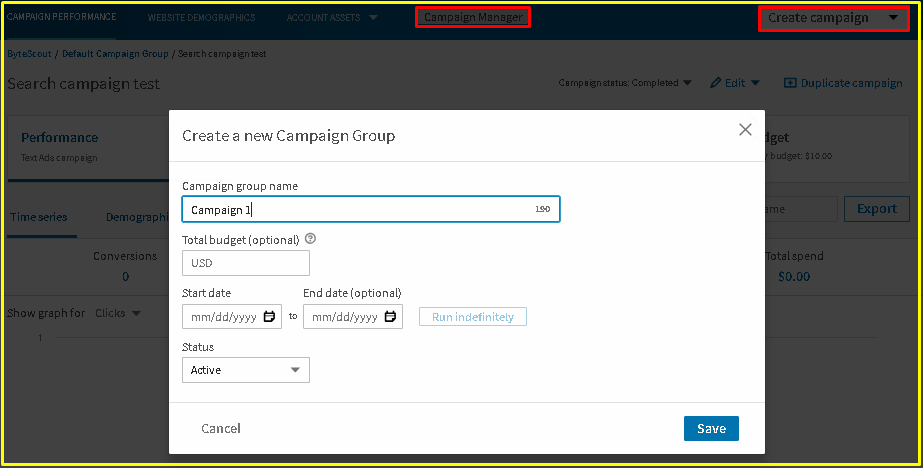Click the Save button

point(711,429)
